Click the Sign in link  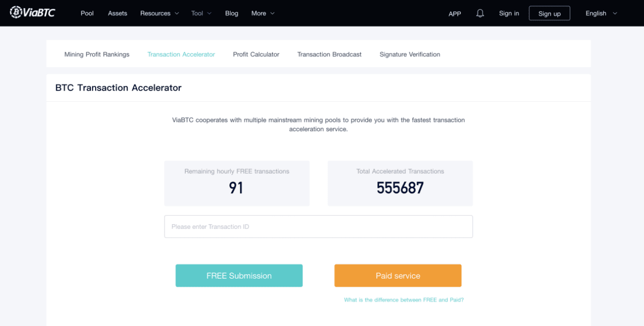509,13
